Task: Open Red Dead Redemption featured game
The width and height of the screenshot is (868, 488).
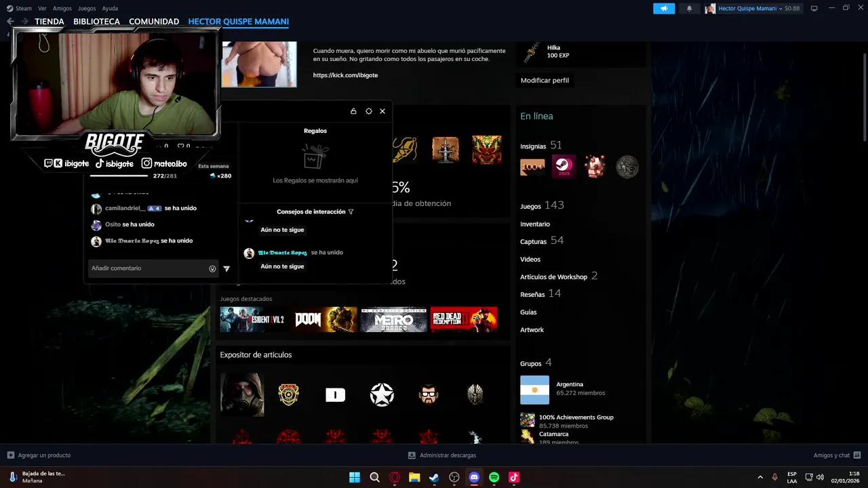Action: tap(464, 319)
